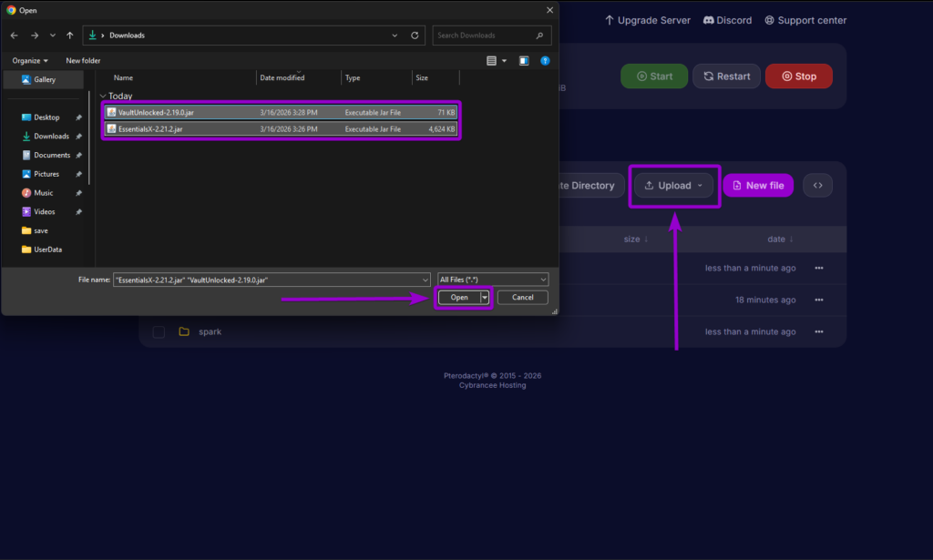Image resolution: width=933 pixels, height=560 pixels.
Task: Select the checkbox for the 18-minutes-ago file
Action: coord(158,299)
